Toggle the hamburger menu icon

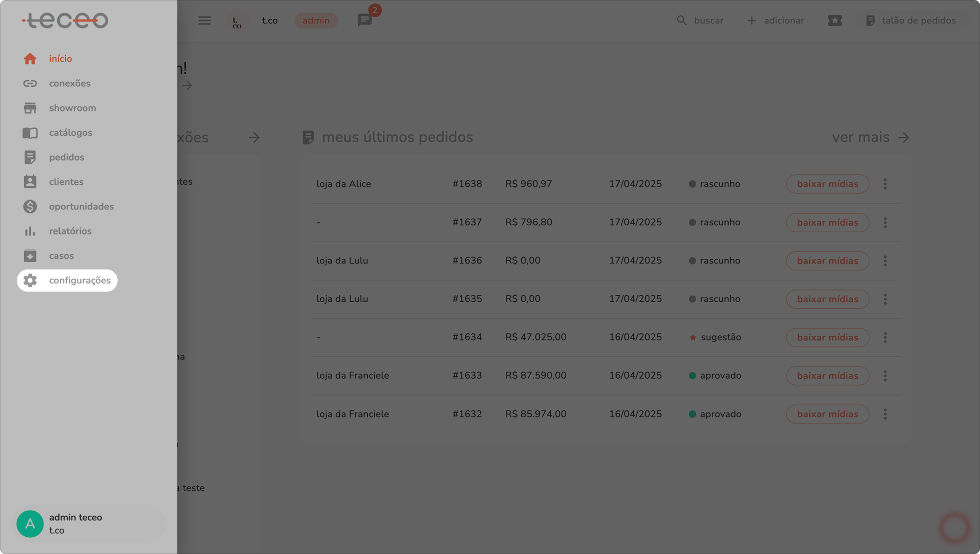(204, 21)
